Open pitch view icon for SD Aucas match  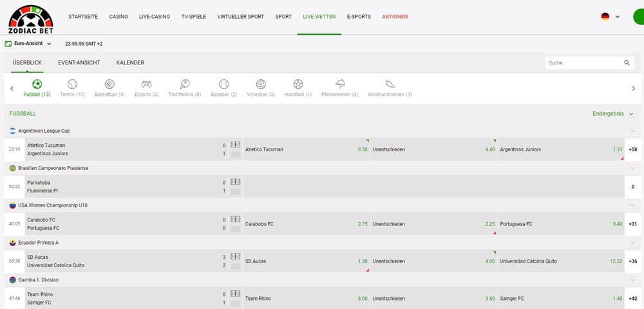[x=235, y=256]
